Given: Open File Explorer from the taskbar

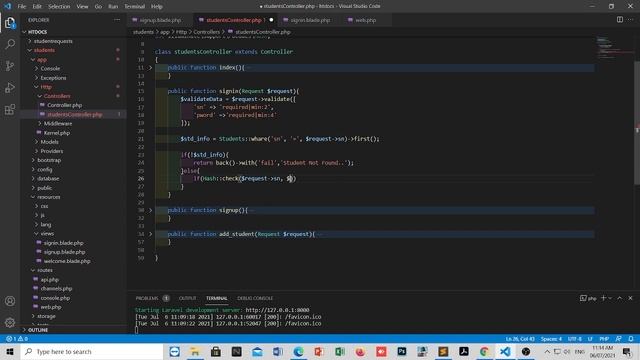Looking at the screenshot, I should (195, 351).
